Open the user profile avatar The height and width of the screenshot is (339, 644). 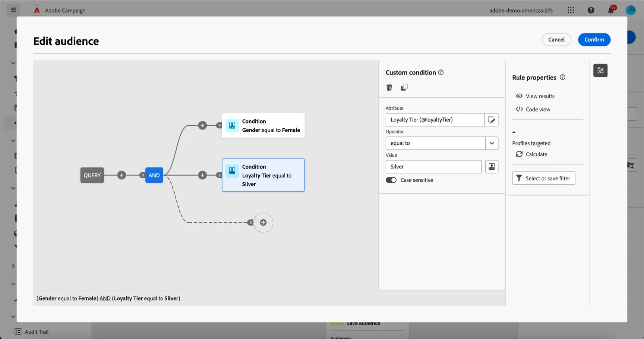[631, 10]
